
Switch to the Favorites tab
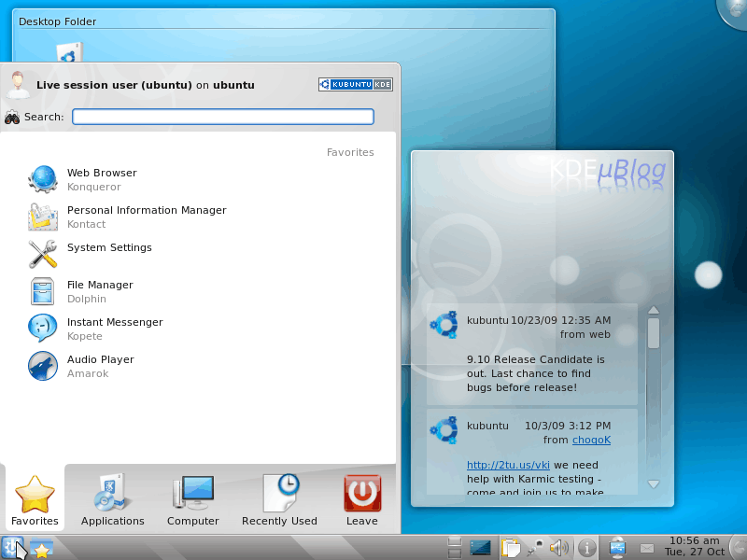pyautogui.click(x=35, y=500)
